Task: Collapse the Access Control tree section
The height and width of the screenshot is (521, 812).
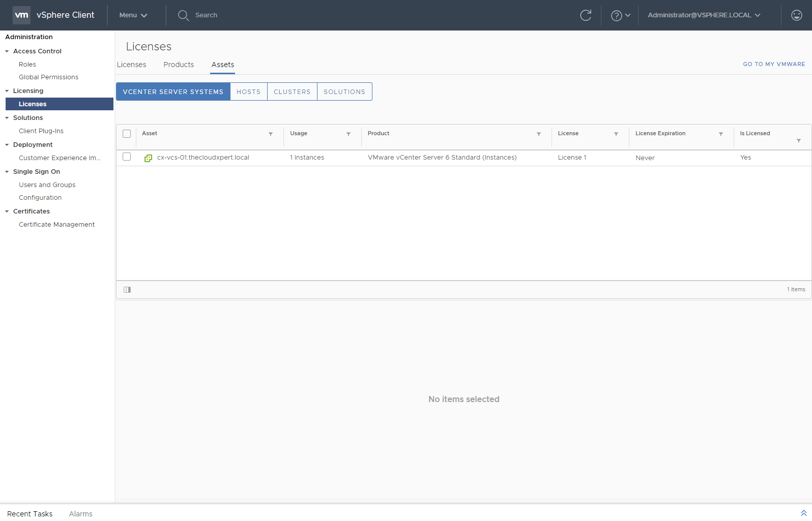Action: [x=7, y=51]
